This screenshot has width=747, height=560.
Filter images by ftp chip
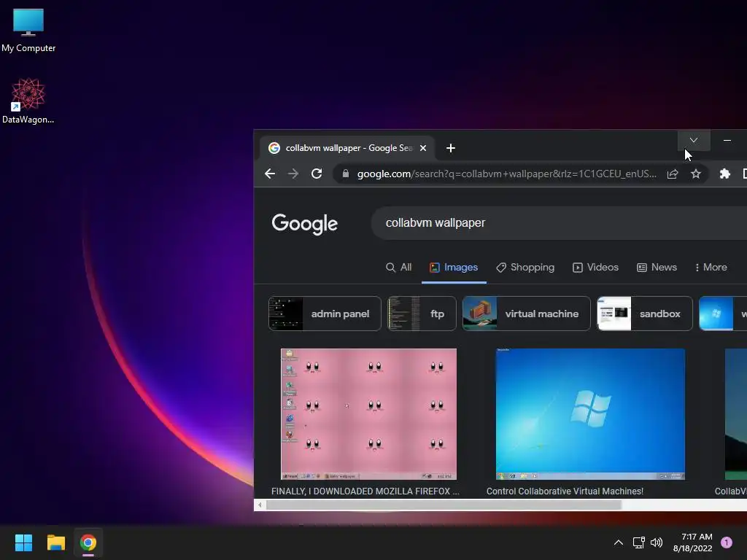(422, 314)
